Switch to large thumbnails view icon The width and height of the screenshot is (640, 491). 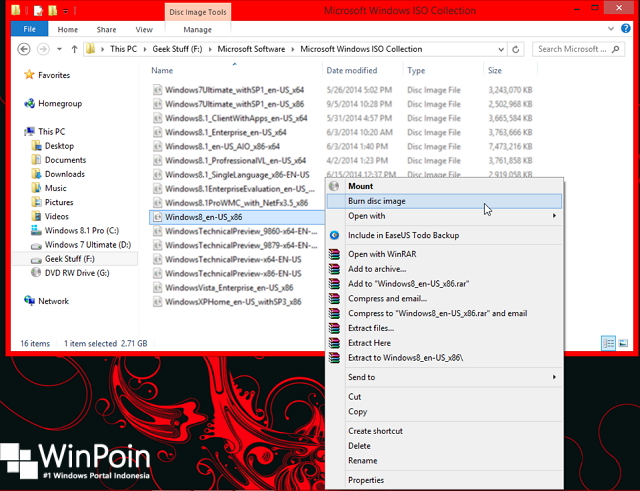point(623,343)
